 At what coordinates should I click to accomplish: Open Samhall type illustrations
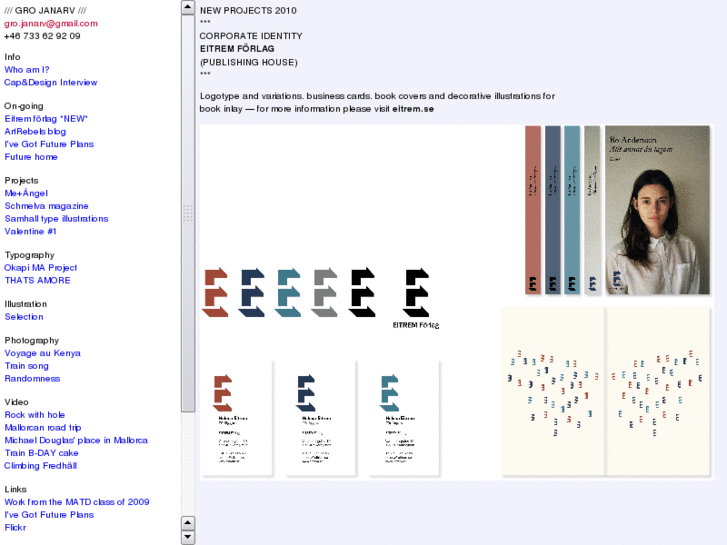(x=57, y=218)
